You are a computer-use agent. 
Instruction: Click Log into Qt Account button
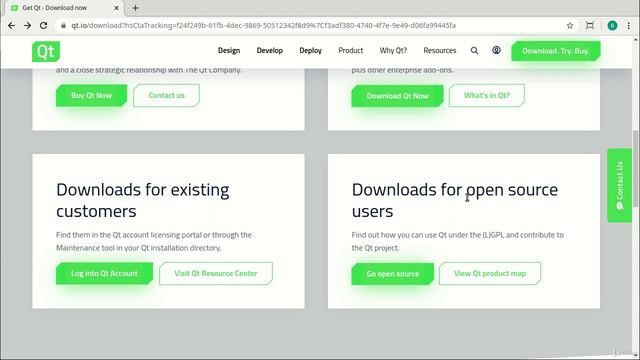pyautogui.click(x=104, y=273)
